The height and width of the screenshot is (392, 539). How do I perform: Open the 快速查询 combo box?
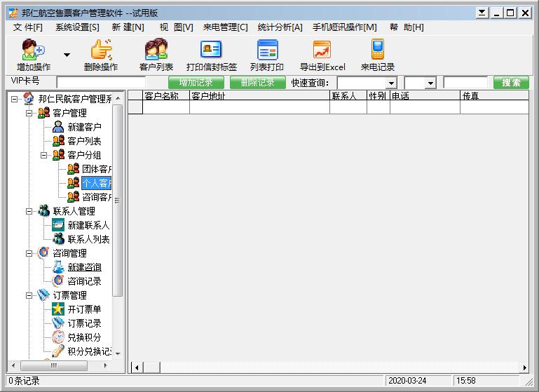390,83
